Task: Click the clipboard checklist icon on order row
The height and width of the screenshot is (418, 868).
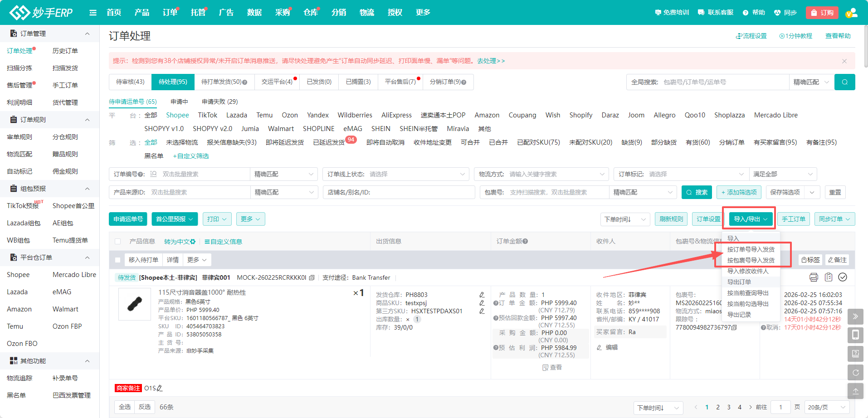Action: pos(829,277)
